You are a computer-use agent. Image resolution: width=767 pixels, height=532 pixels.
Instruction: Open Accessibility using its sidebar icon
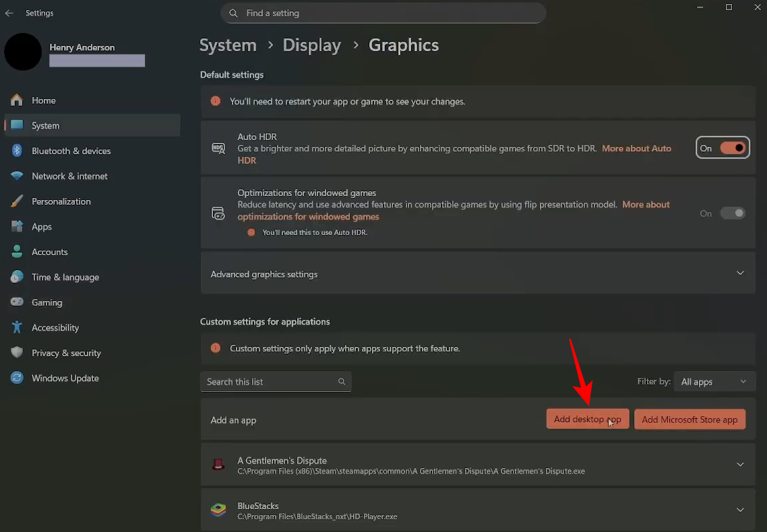click(x=17, y=328)
